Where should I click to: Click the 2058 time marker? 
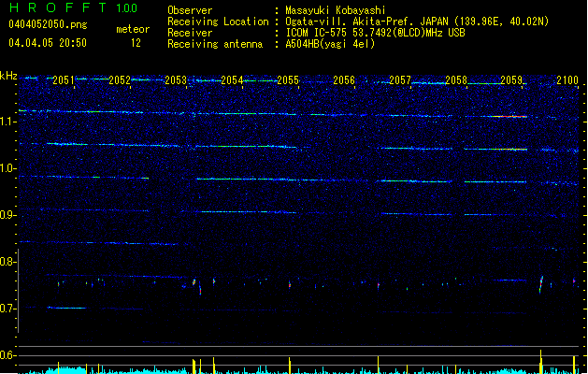pos(456,79)
